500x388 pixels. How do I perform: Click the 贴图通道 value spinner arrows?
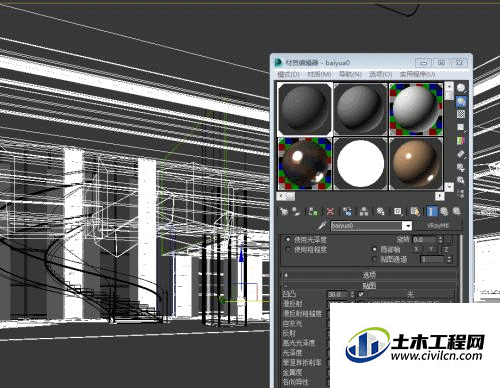(x=449, y=259)
